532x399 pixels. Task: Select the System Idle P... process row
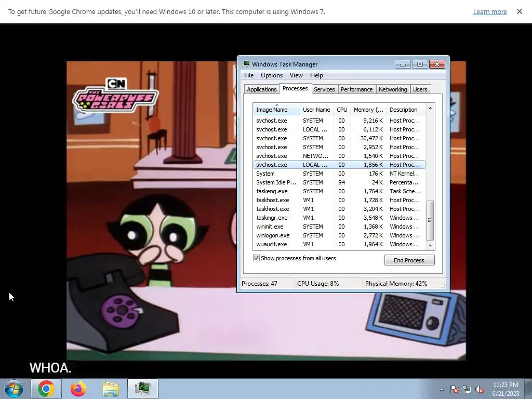tap(339, 182)
